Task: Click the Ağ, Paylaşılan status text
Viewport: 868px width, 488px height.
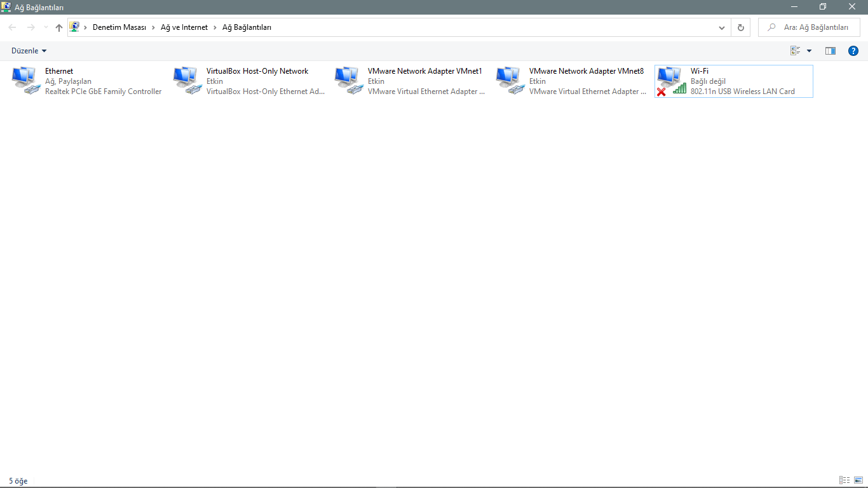Action: tap(69, 81)
